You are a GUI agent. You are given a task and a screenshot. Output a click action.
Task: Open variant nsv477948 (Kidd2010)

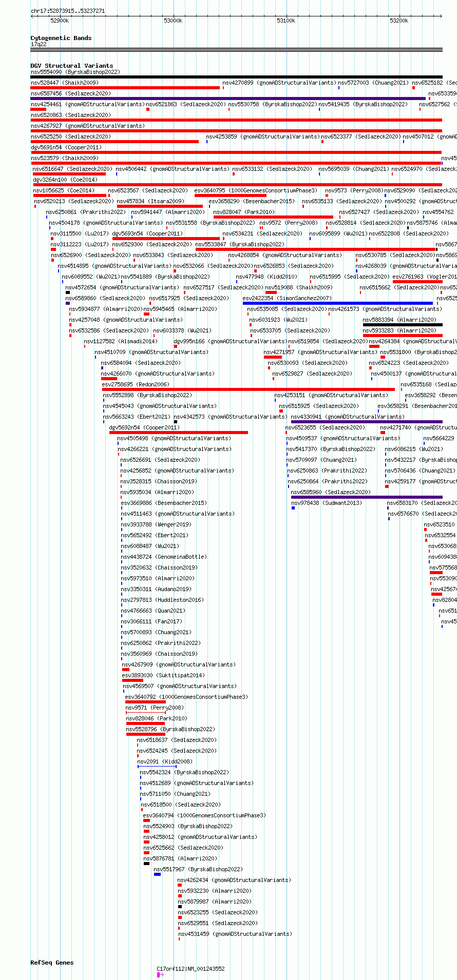[x=266, y=277]
